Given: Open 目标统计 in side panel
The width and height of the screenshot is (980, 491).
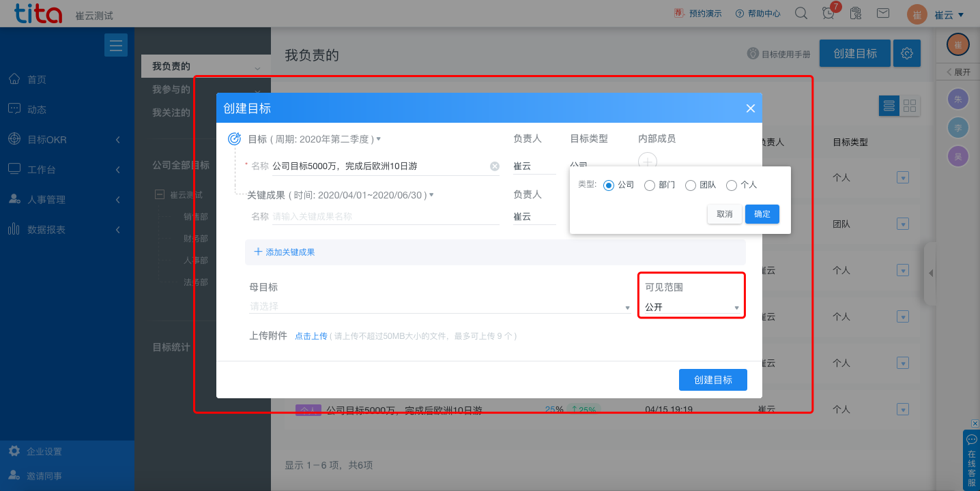Looking at the screenshot, I should (x=171, y=347).
